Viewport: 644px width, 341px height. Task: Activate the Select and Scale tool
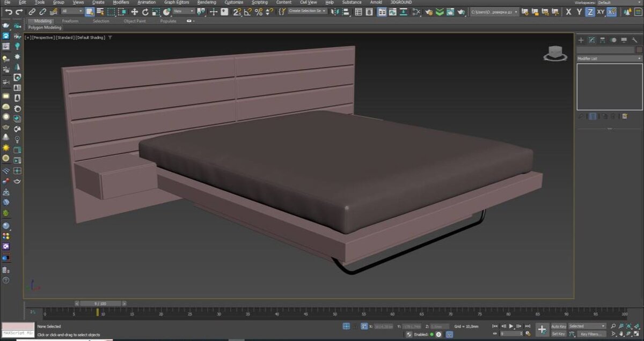click(x=156, y=11)
